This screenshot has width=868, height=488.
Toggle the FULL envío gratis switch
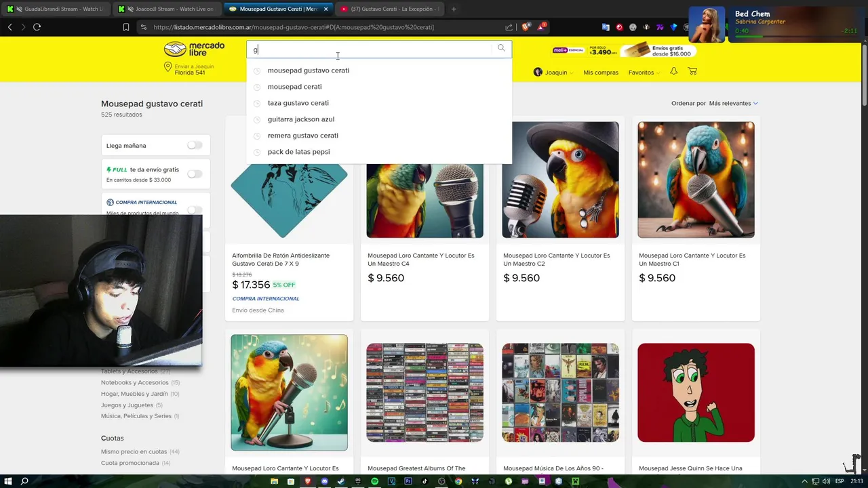pos(195,174)
